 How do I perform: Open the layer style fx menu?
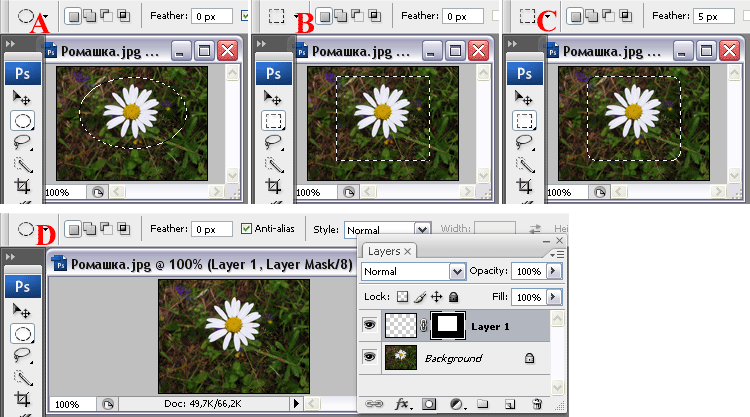coord(403,405)
